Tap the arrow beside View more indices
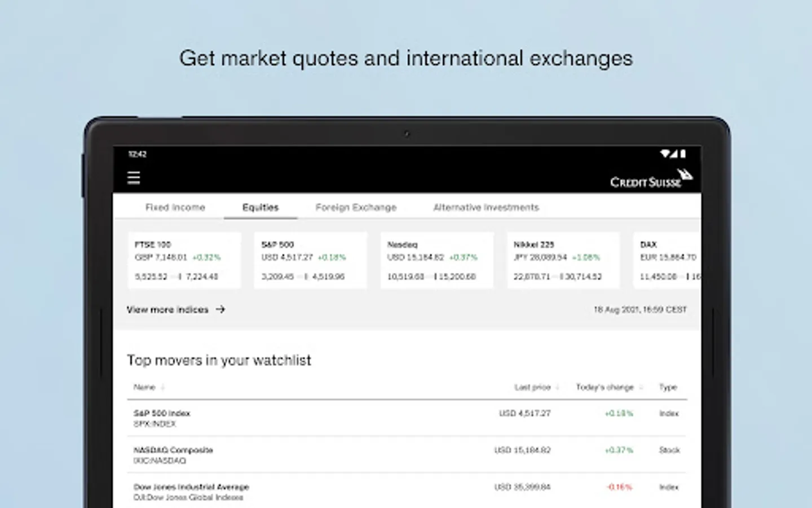 tap(220, 309)
